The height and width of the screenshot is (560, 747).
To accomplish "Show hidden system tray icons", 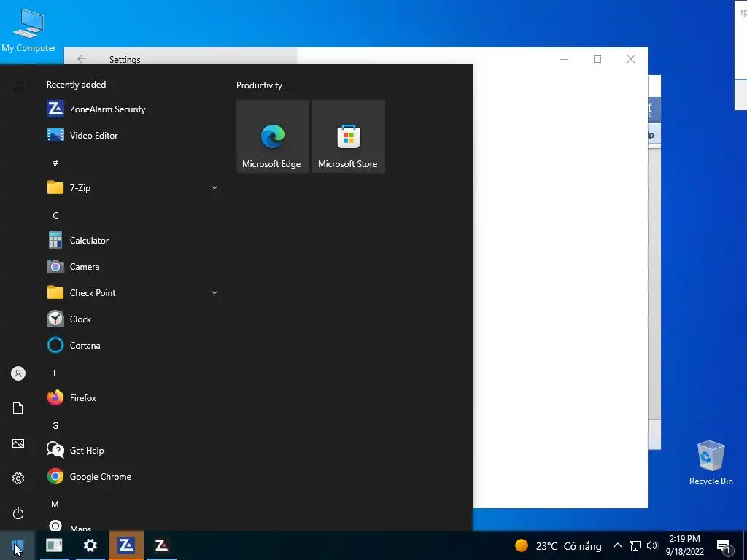I will click(x=617, y=545).
